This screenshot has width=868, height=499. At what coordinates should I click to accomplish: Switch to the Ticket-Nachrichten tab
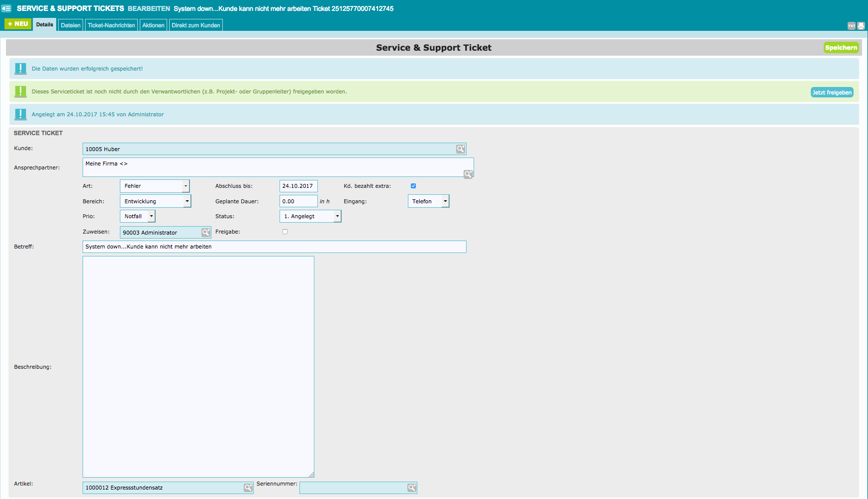111,25
